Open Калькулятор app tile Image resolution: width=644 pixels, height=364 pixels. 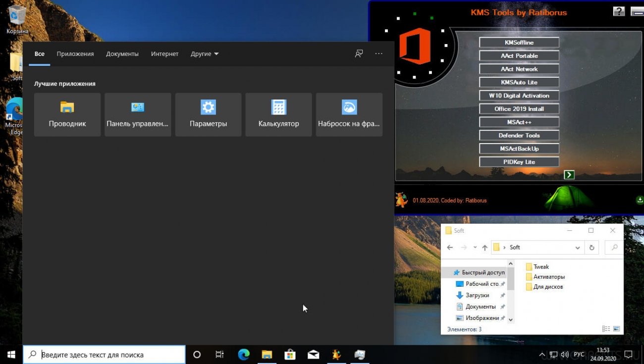click(x=279, y=114)
